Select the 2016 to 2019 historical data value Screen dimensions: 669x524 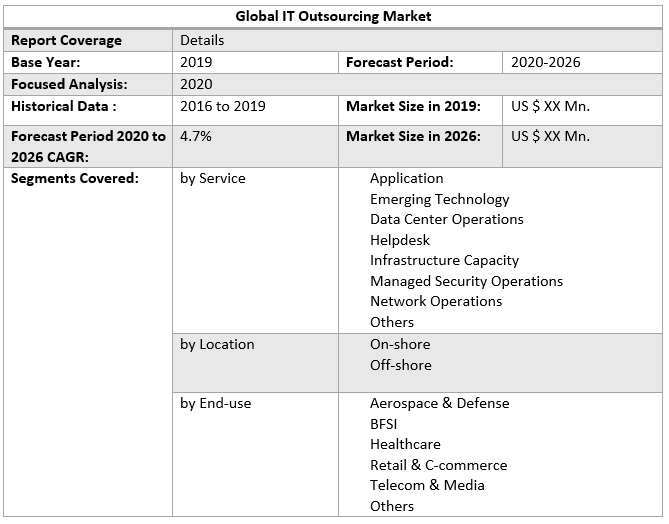point(223,106)
